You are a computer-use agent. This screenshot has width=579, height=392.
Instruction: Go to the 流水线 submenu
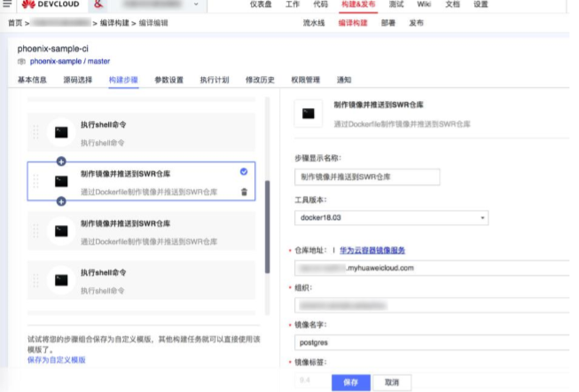[314, 23]
